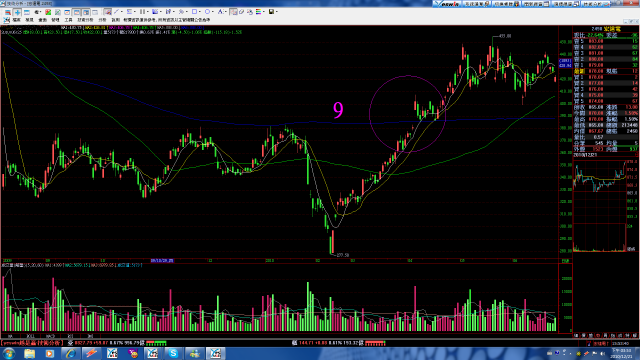Click the purple smiley taskbar app

(133, 353)
